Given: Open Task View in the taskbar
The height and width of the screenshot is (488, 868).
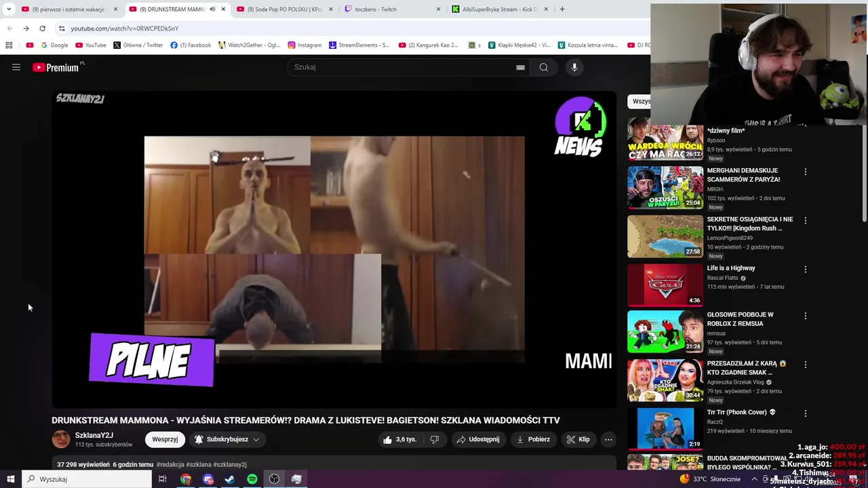Looking at the screenshot, I should pos(163,479).
